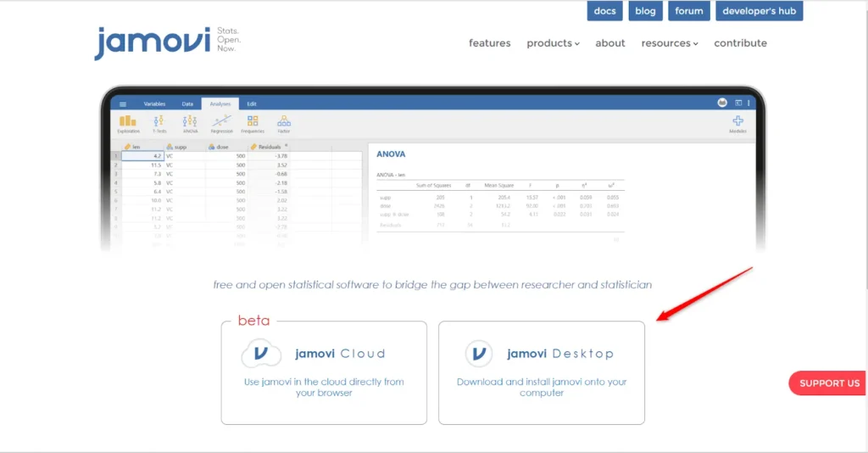Switch to the Edit tab in preview
868x453 pixels.
(251, 104)
